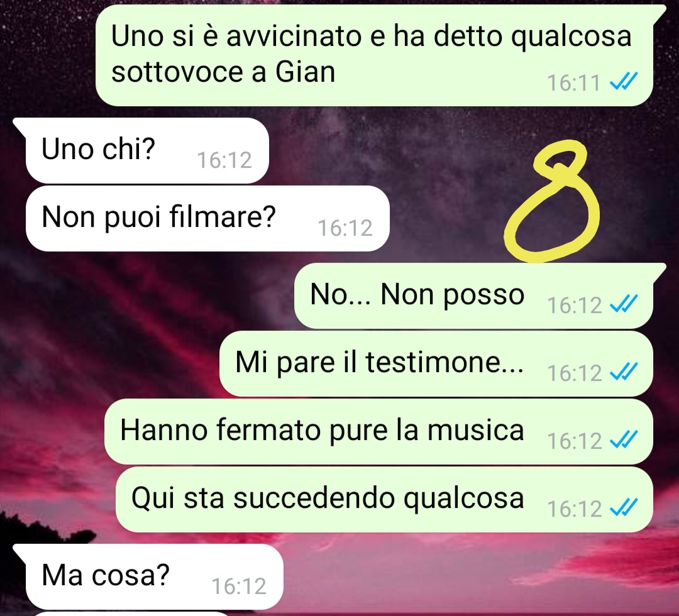Select the 'Ma cosa?' message bubble
679x616 pixels.
[x=154, y=576]
